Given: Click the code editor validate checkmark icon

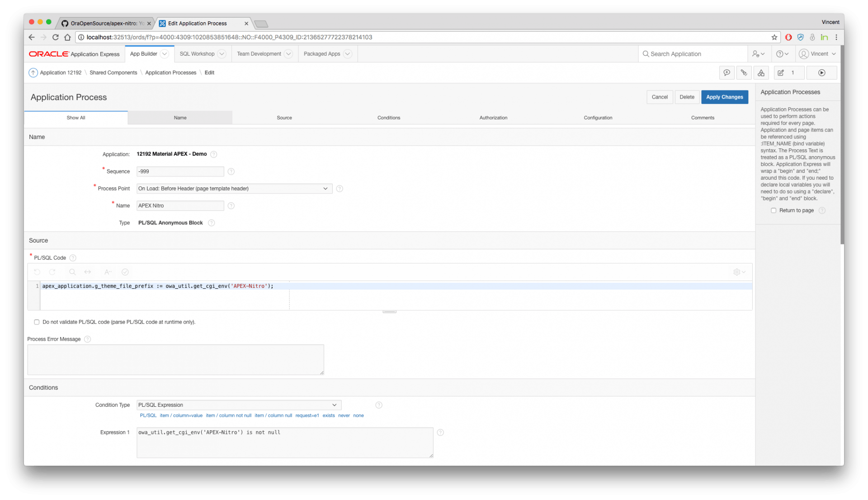Looking at the screenshot, I should pyautogui.click(x=125, y=272).
